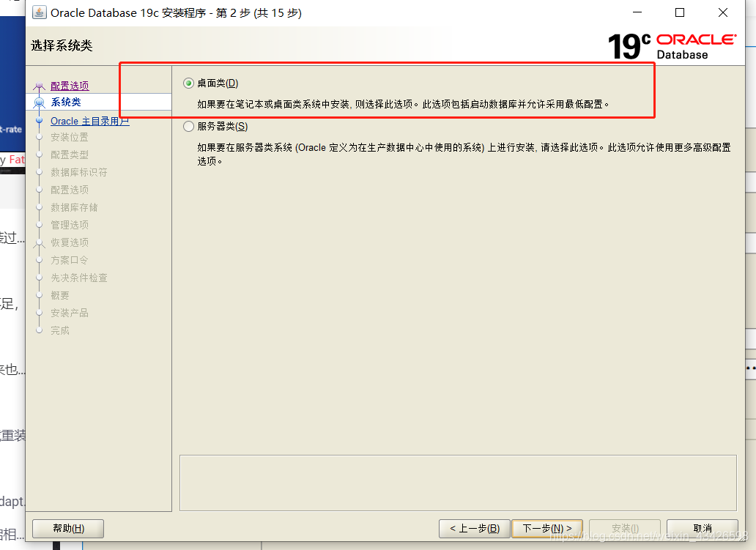The width and height of the screenshot is (756, 550).
Task: Maximize the Oracle installer window
Action: (x=679, y=12)
